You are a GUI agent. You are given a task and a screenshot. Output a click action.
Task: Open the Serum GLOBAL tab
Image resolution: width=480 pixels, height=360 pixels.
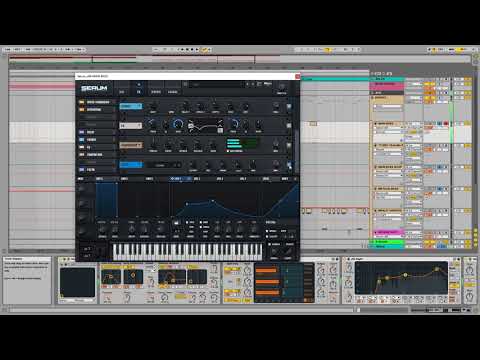coord(173,92)
